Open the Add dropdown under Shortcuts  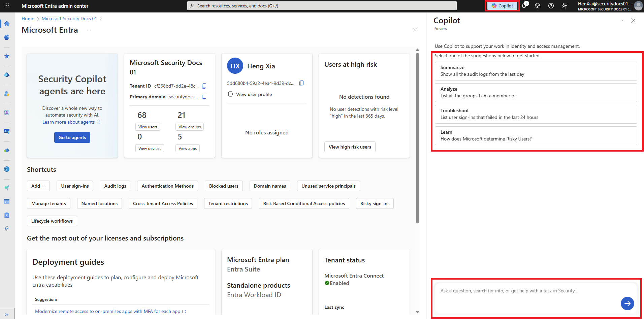click(x=38, y=186)
